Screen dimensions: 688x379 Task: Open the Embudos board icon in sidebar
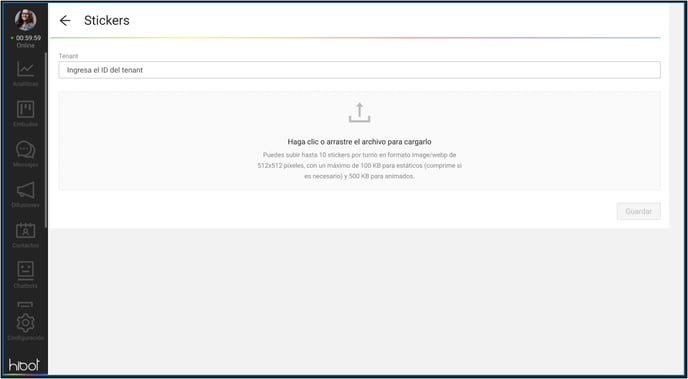25,109
